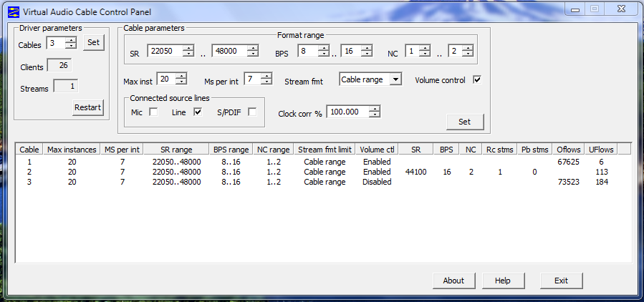
Task: Click the Help button
Action: [503, 281]
